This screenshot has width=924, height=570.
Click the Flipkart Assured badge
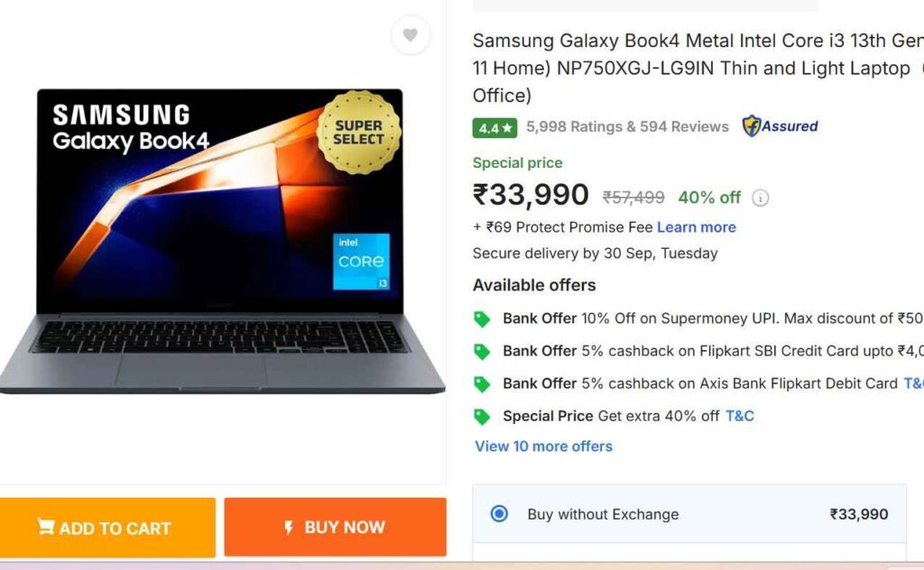point(780,126)
